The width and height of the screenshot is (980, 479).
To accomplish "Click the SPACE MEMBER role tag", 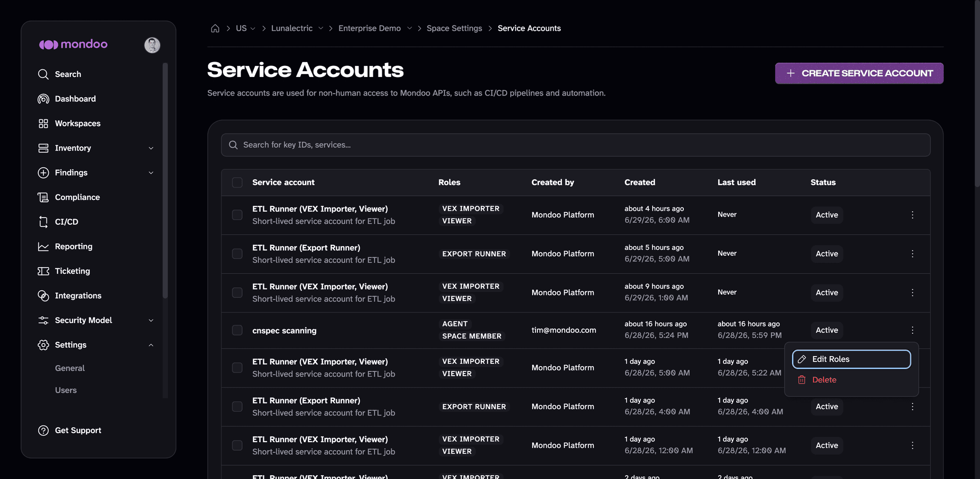I will point(472,337).
